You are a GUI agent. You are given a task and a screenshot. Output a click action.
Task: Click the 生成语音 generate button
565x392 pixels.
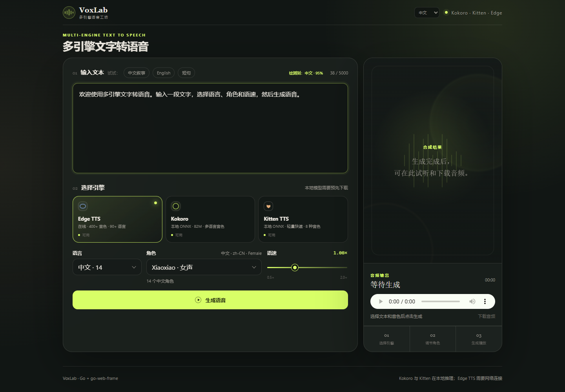tap(210, 300)
